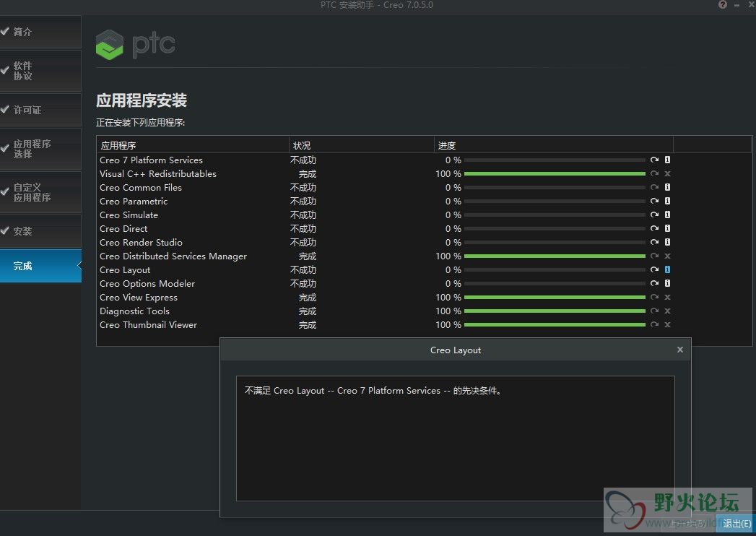
Task: Show info for Creo Options Modeler
Action: point(667,284)
